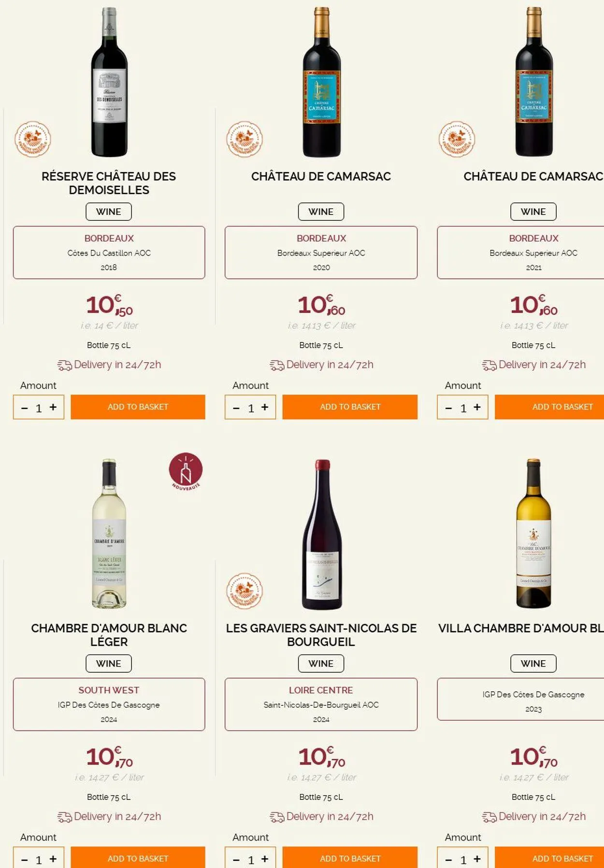This screenshot has height=868, width=604.
Task: Decrease quantity for Chambre d'Amour Blanc Léger
Action: [x=25, y=860]
